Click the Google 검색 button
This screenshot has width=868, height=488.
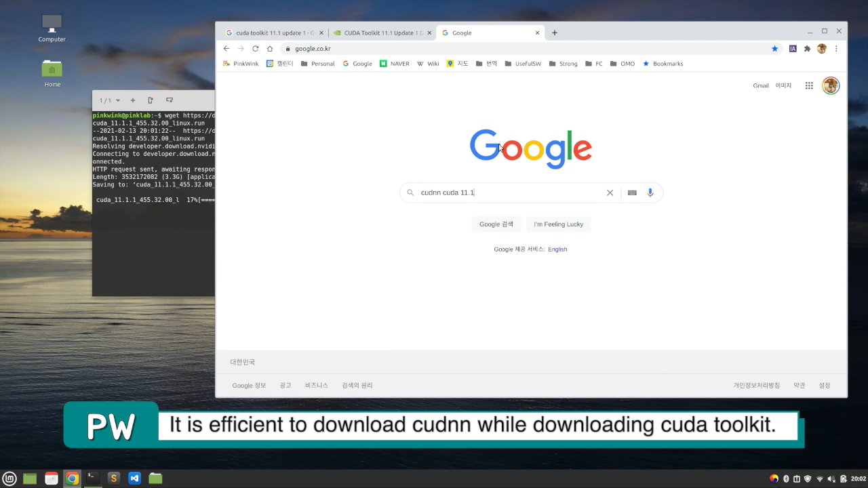pyautogui.click(x=496, y=224)
